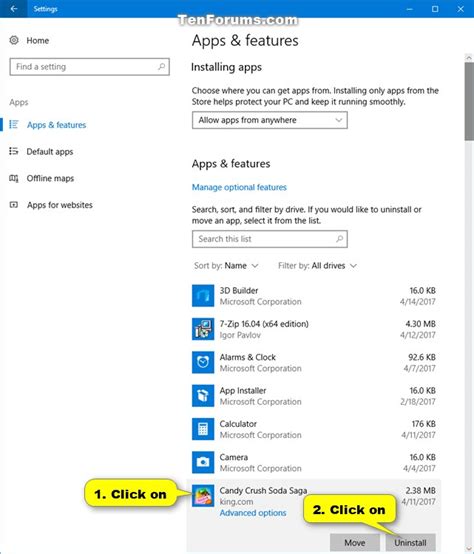Click the scrollbar up arrow

pos(469,58)
